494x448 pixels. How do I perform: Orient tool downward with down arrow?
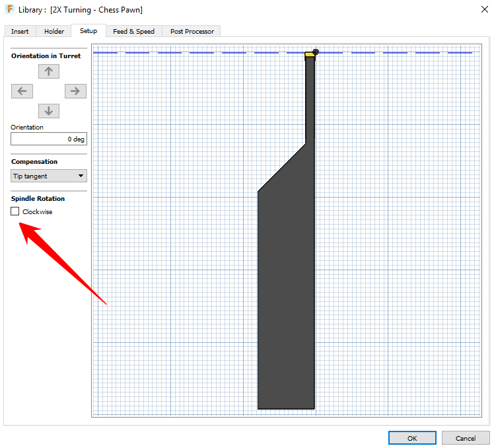pos(48,111)
